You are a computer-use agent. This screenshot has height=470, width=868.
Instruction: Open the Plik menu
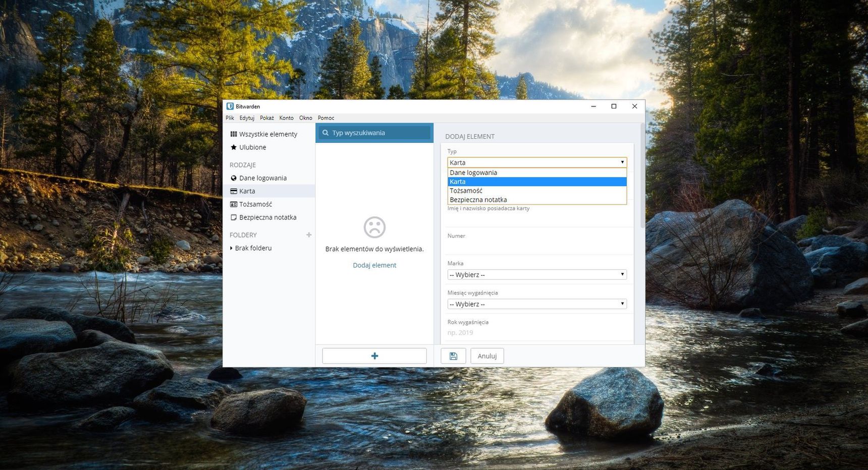point(230,118)
